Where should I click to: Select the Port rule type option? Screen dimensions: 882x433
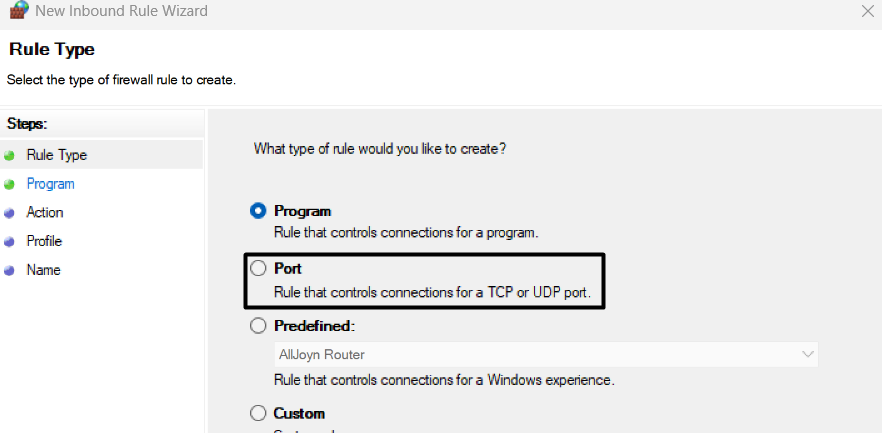(259, 269)
